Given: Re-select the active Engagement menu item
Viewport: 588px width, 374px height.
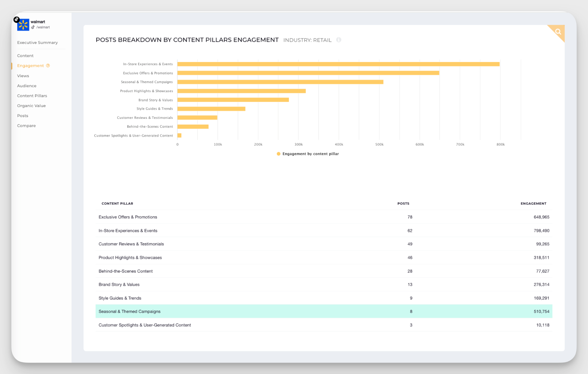Looking at the screenshot, I should tap(30, 66).
